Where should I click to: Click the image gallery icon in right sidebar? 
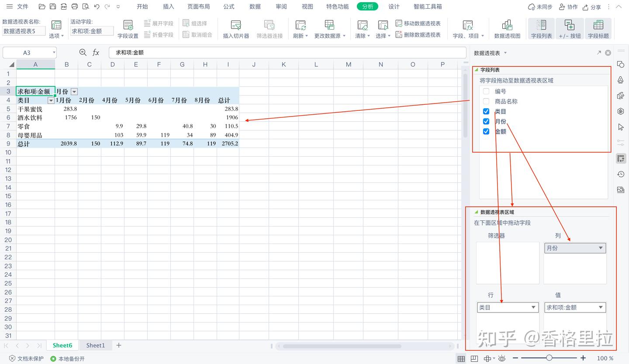621,189
